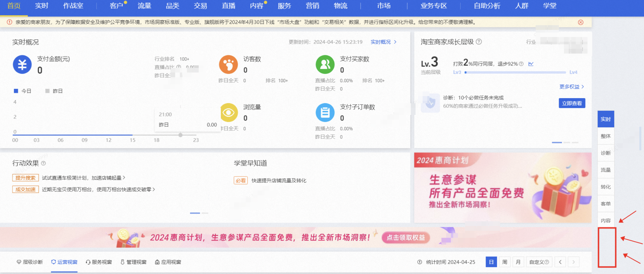Open 流量 menu in top navigation
Viewport: 644px width, 274px height.
(x=144, y=6)
